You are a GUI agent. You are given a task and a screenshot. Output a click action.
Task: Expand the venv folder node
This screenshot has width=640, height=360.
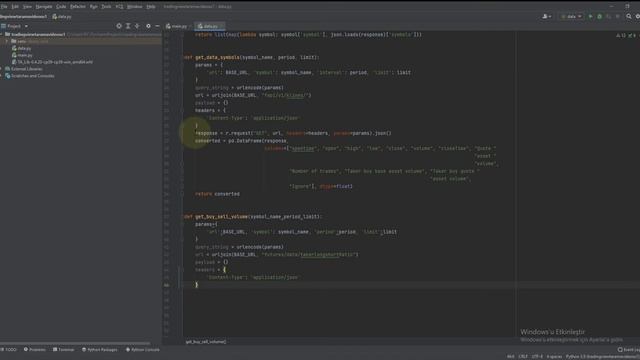coord(7,41)
